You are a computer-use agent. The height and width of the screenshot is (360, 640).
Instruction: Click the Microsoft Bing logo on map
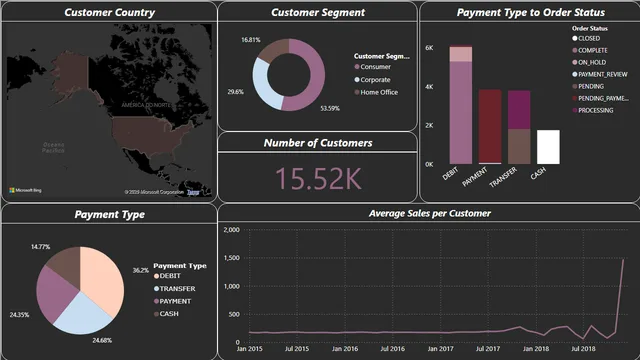coord(25,190)
